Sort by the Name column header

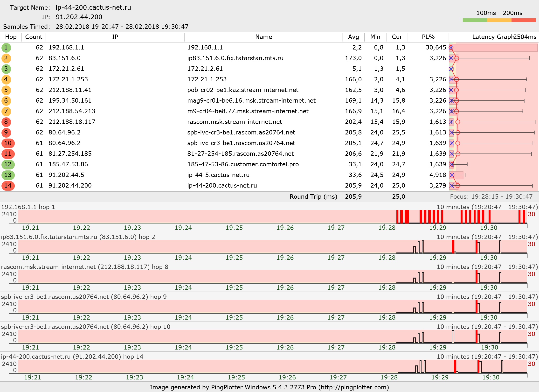click(x=263, y=37)
